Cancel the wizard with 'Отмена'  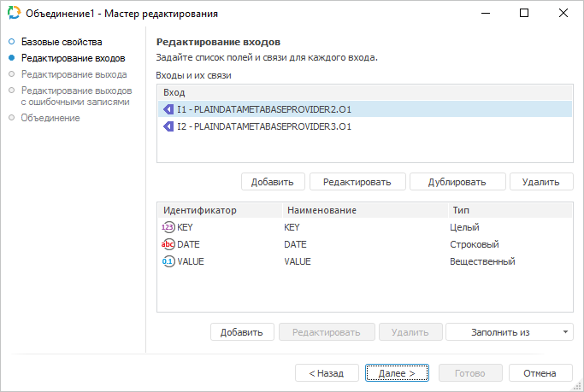(540, 373)
